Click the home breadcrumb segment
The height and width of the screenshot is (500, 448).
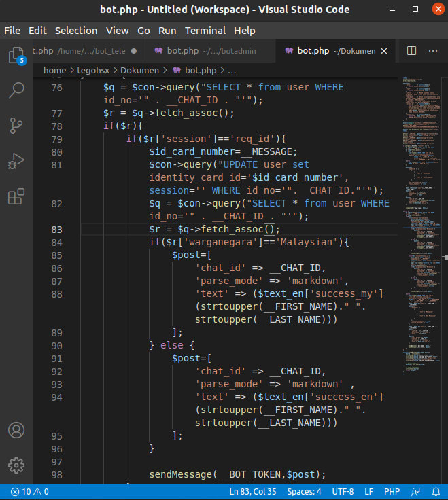click(x=55, y=71)
